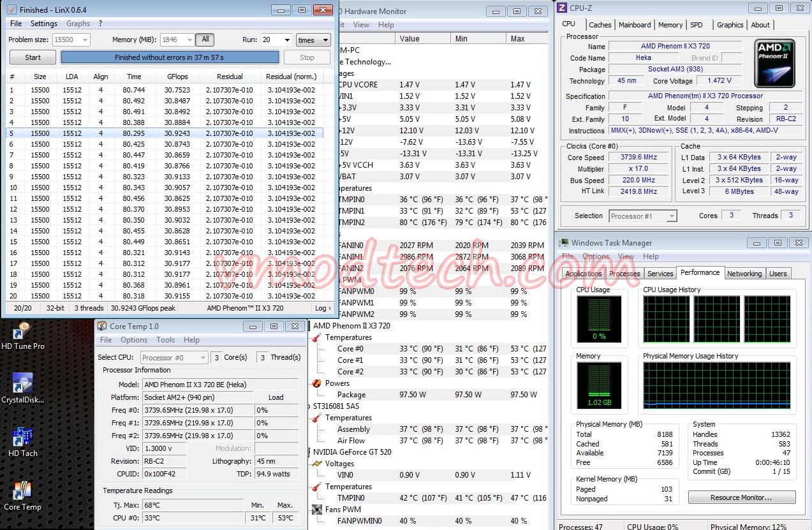
Task: Toggle the All memory button in LinX
Action: [205, 40]
